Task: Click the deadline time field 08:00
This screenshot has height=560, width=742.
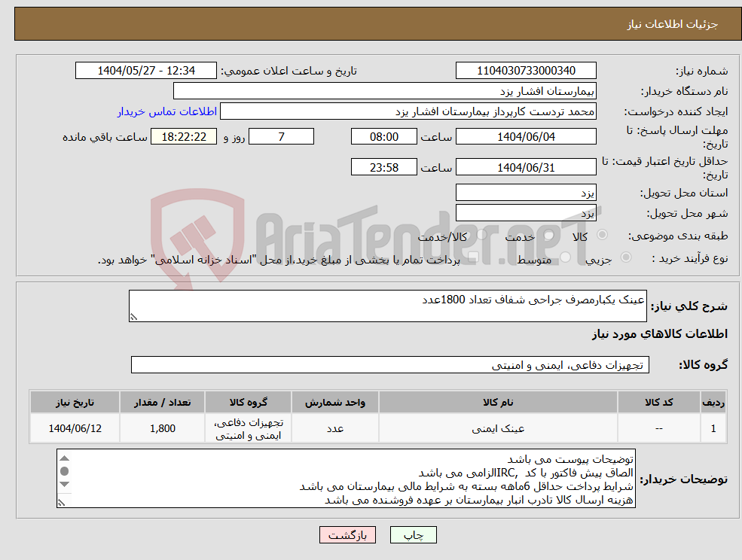Action: [x=383, y=137]
